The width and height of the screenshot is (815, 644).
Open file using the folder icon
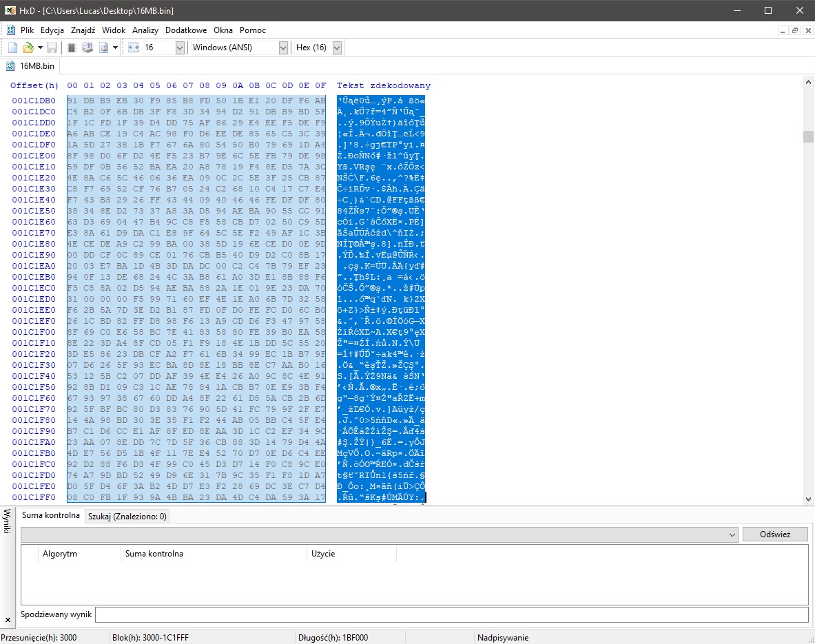(28, 48)
